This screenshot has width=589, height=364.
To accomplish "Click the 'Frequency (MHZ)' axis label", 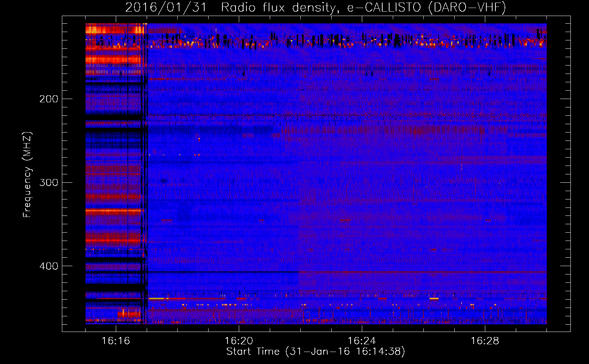I will [x=27, y=174].
